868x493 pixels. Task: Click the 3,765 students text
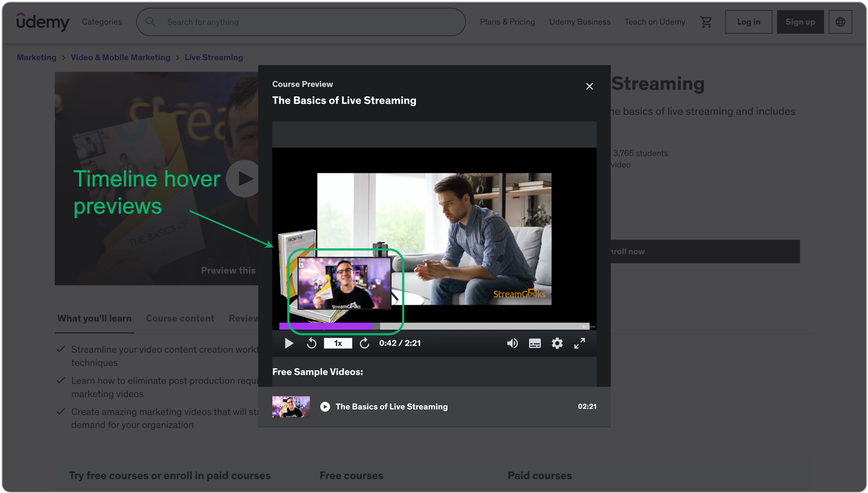pyautogui.click(x=640, y=153)
